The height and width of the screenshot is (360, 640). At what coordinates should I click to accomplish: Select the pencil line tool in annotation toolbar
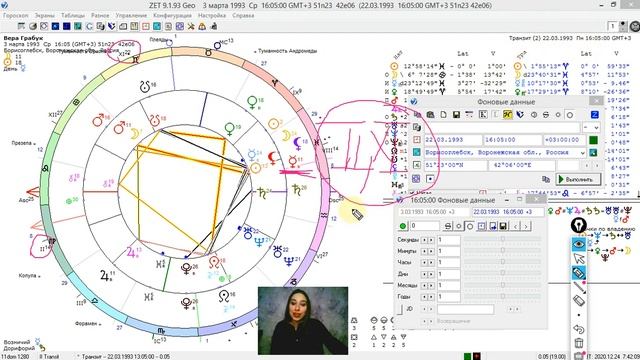click(x=579, y=287)
